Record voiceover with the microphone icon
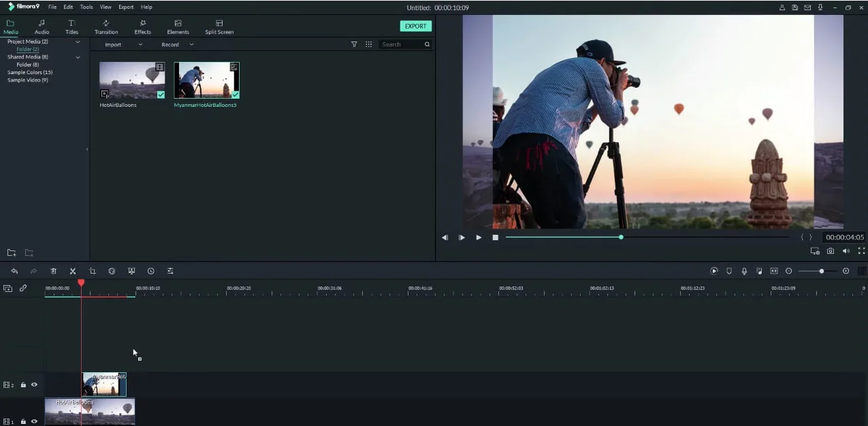The image size is (868, 426). [x=744, y=271]
